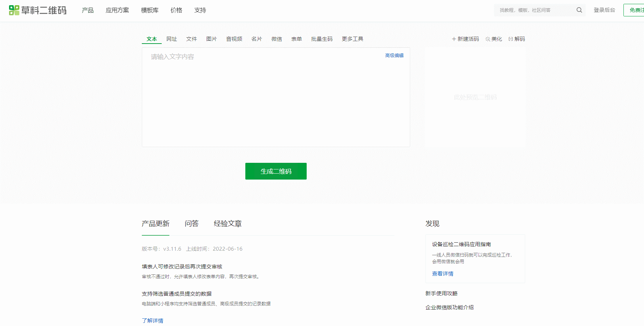
Task: Open the 更多工具 options
Action: (352, 39)
